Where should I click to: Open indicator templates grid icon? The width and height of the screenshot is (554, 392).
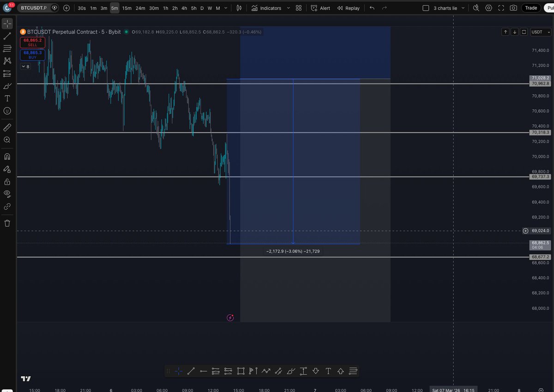299,8
